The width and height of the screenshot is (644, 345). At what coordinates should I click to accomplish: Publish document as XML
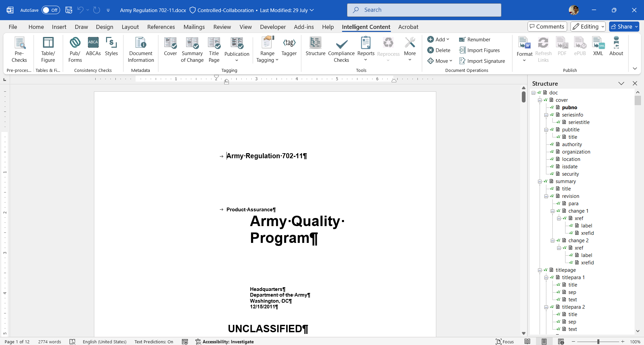pos(598,46)
